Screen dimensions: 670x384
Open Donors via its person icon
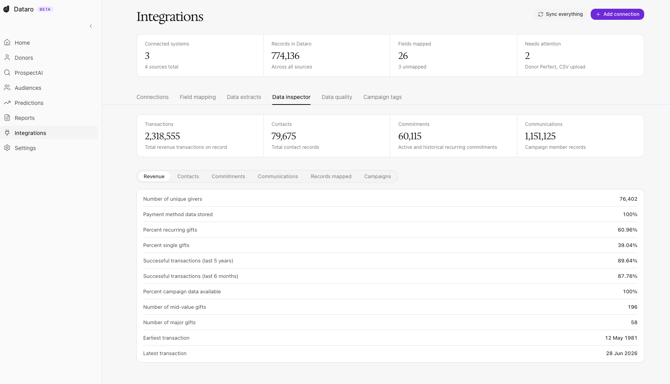(7, 57)
